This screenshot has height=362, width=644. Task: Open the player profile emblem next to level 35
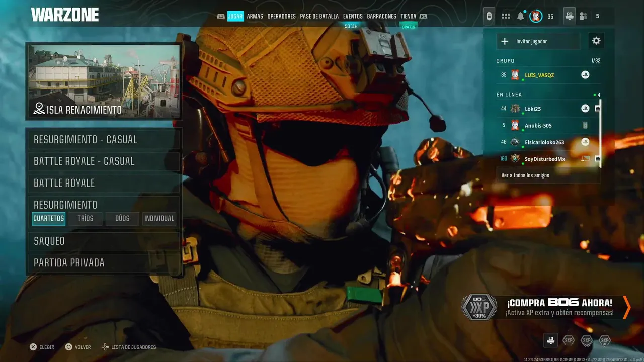coord(536,16)
